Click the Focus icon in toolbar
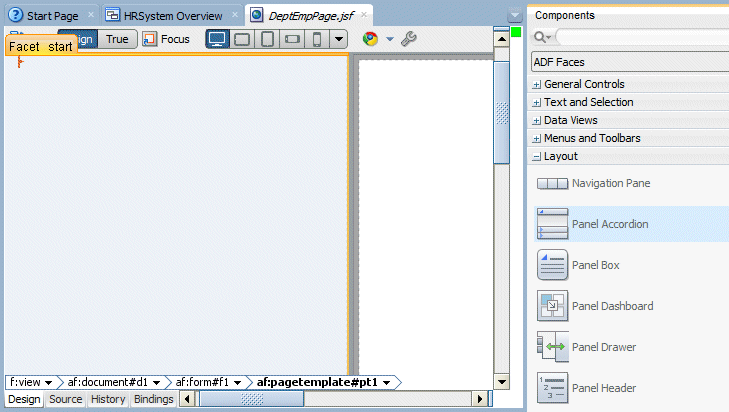This screenshot has width=729, height=412. pos(149,39)
